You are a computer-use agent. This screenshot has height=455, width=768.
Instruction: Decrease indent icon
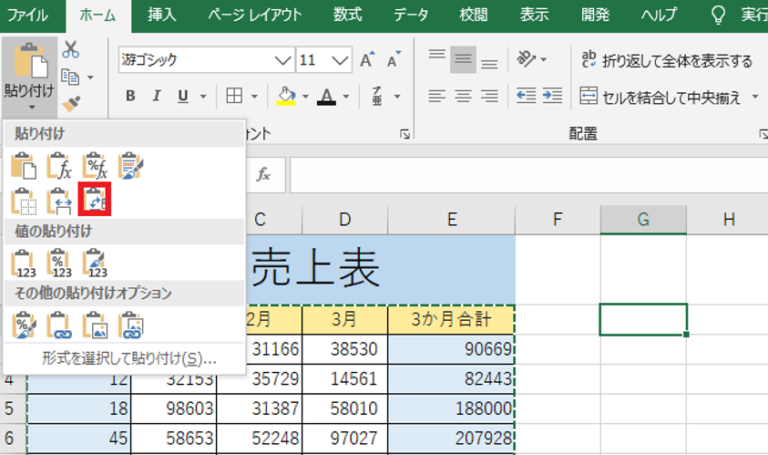coord(526,96)
